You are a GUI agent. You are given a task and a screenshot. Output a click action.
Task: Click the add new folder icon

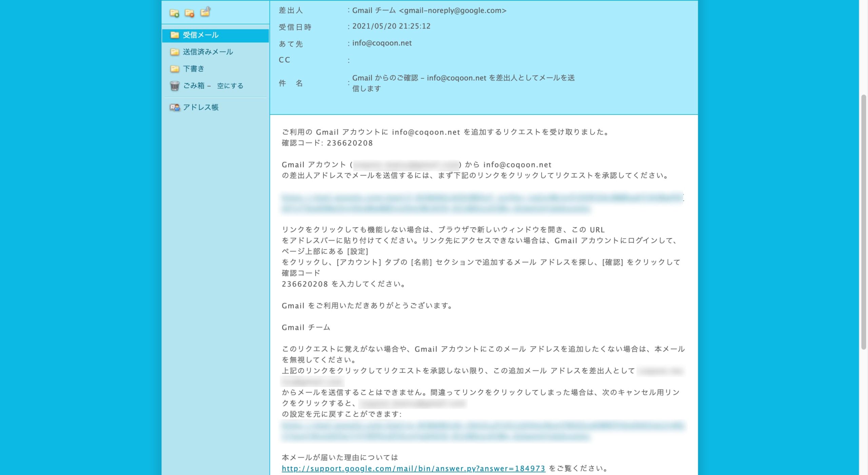[174, 13]
